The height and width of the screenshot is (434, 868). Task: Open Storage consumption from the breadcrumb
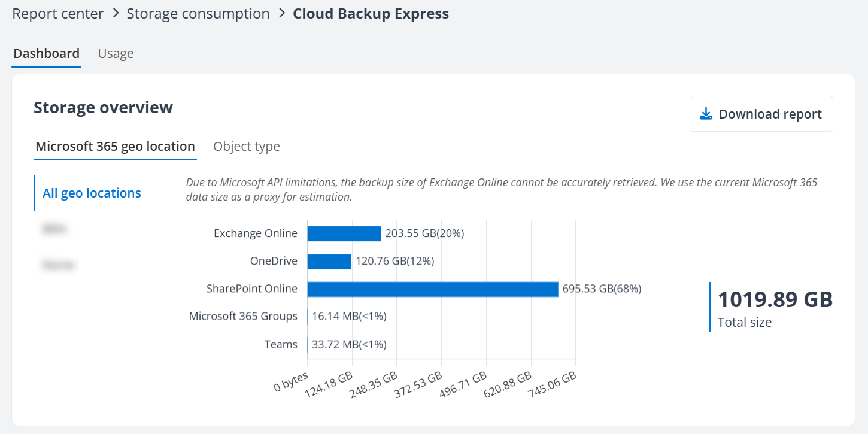point(198,13)
